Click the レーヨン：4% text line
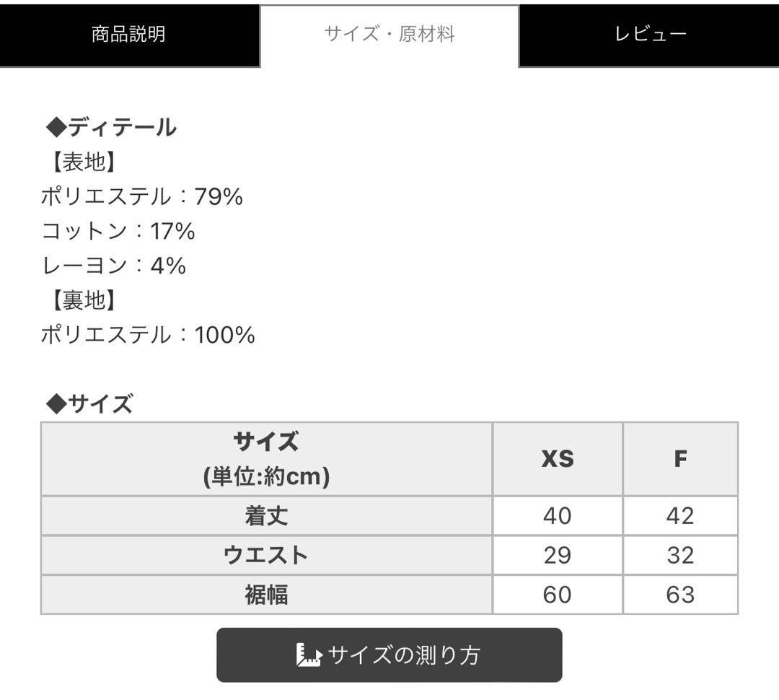Image resolution: width=779 pixels, height=700 pixels. tap(113, 265)
